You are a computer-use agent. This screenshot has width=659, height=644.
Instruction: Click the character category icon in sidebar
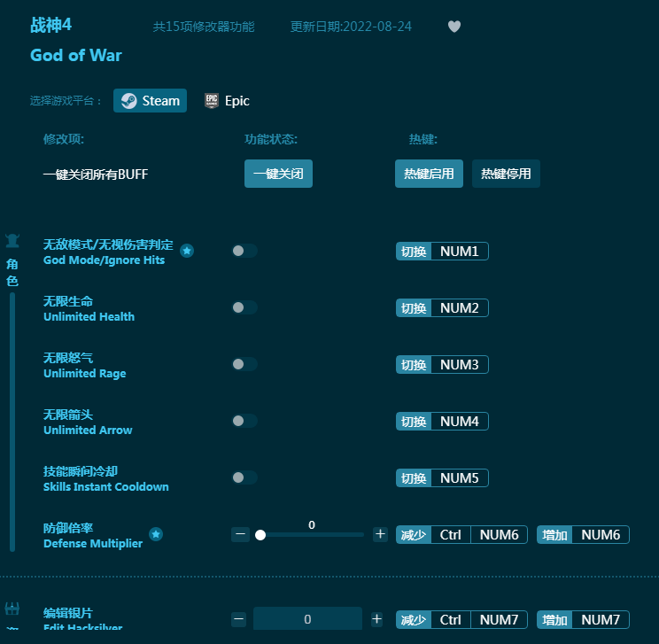12,241
